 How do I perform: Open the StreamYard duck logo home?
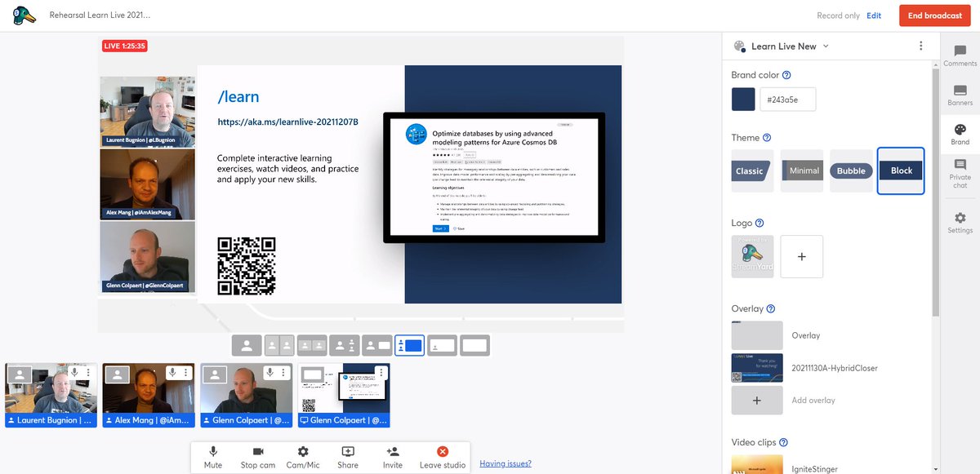[x=24, y=16]
